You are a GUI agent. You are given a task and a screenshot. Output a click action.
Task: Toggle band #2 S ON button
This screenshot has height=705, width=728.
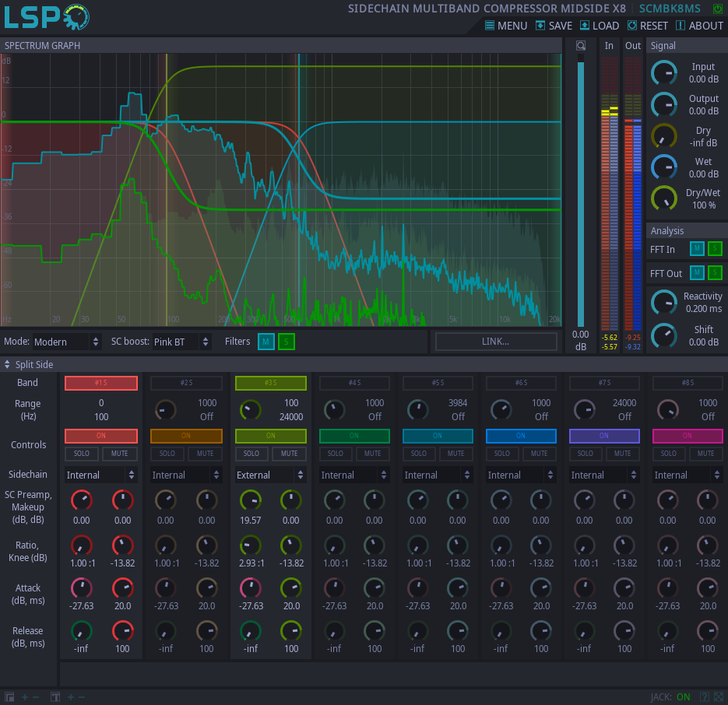(186, 436)
